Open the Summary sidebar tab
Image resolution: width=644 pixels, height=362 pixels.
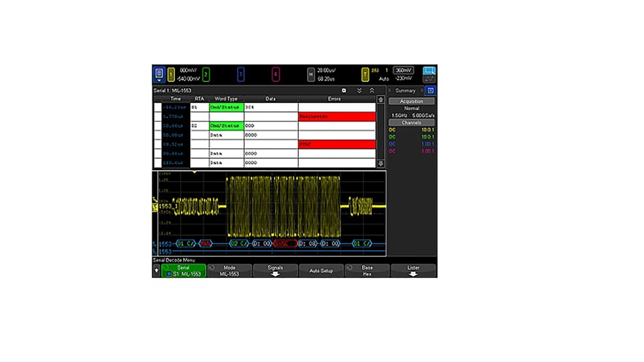(x=405, y=91)
